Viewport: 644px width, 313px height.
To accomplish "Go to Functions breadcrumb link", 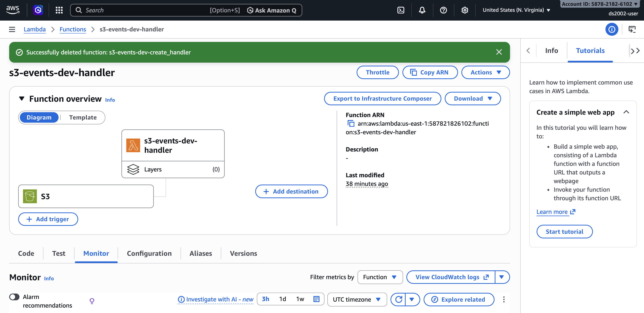I will [73, 30].
